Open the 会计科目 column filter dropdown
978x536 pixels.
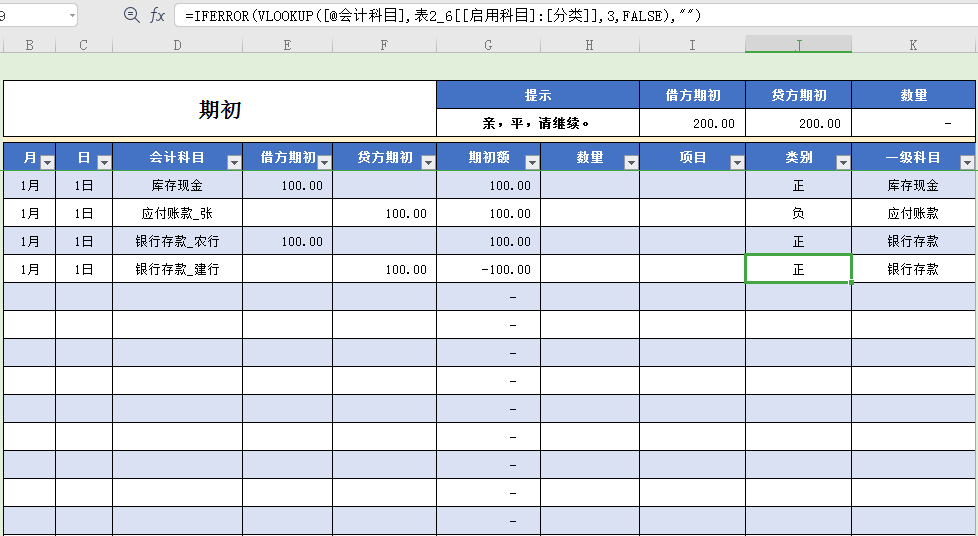234,163
